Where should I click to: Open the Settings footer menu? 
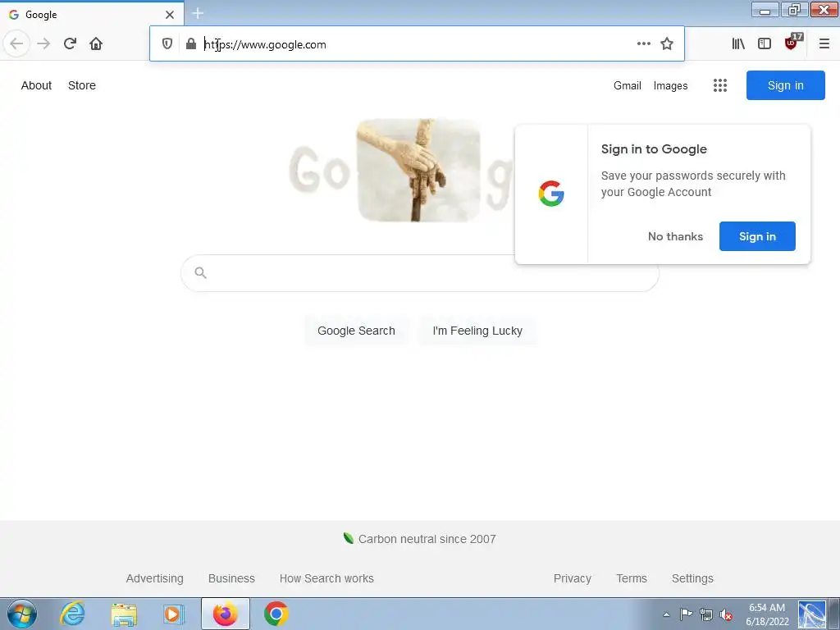pos(692,578)
